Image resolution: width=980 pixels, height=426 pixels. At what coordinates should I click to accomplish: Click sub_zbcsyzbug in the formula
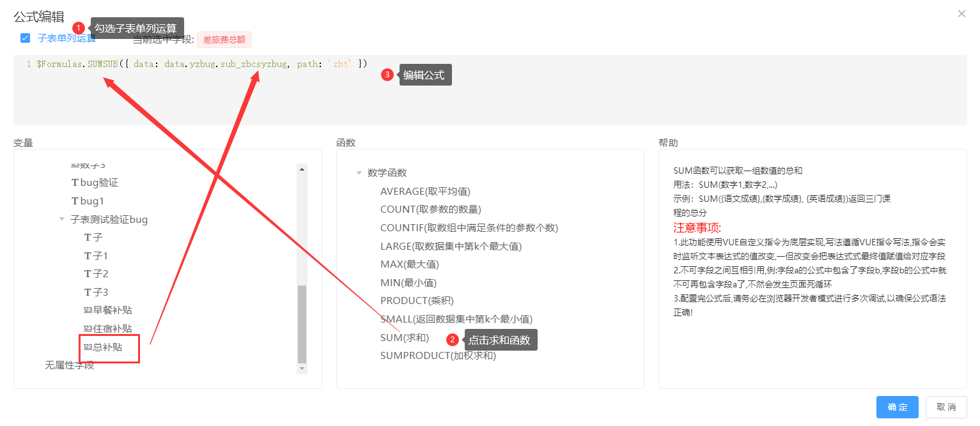coord(254,64)
